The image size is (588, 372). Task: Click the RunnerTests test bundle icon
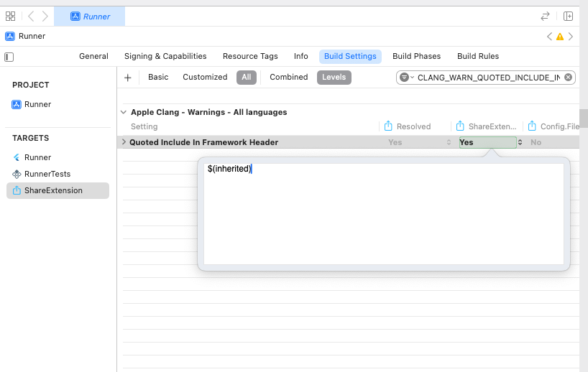[17, 174]
